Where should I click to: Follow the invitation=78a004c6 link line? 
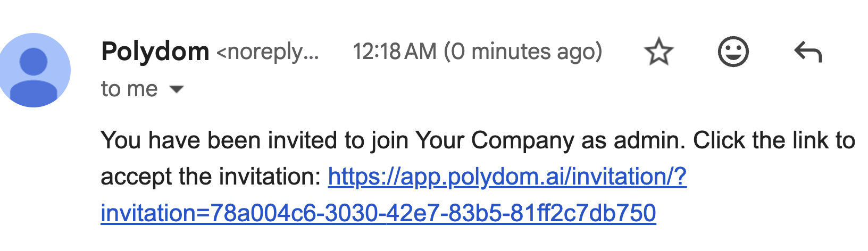(378, 213)
